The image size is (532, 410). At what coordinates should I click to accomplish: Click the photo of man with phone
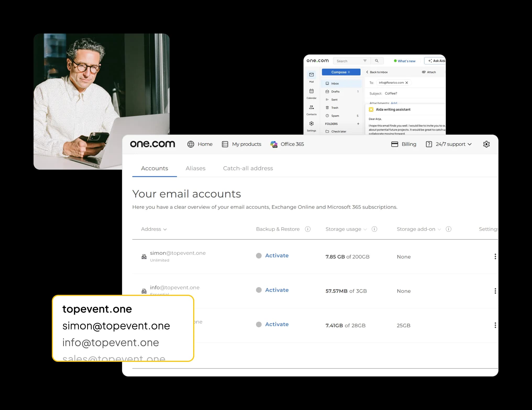tap(101, 101)
